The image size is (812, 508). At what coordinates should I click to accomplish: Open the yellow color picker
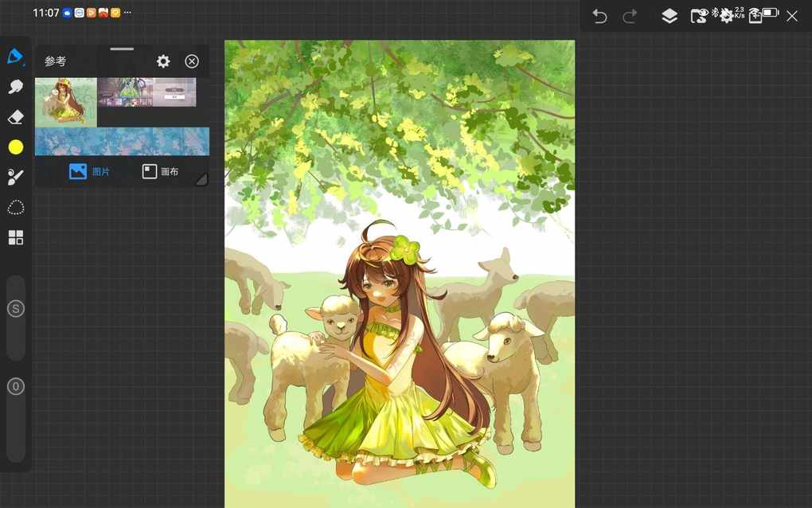[x=15, y=147]
